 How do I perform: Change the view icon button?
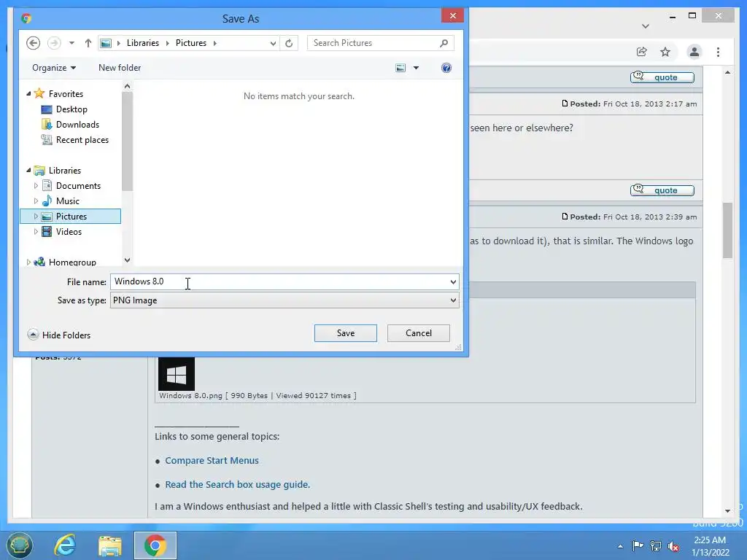tap(400, 68)
